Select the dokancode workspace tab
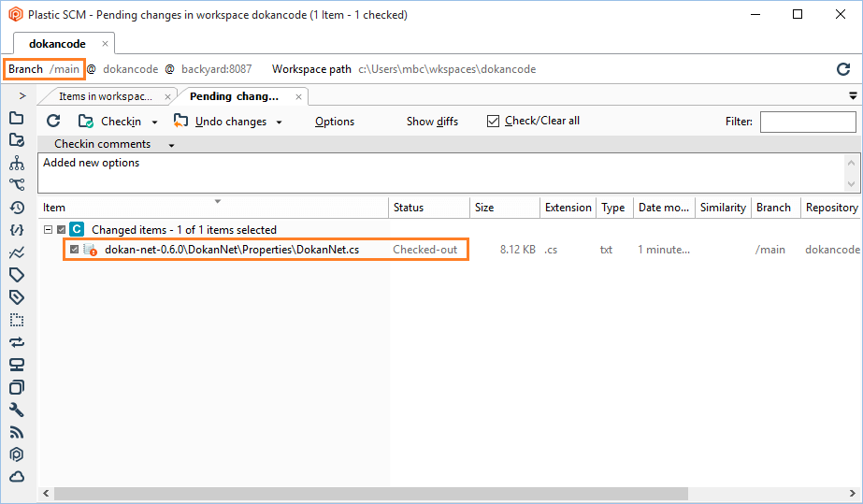863x504 pixels. (57, 44)
